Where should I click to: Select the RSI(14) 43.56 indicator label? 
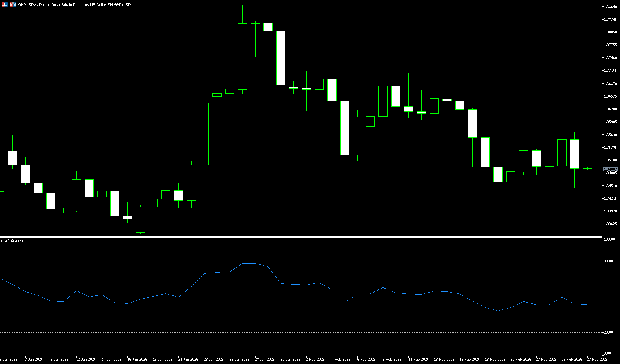[12, 241]
